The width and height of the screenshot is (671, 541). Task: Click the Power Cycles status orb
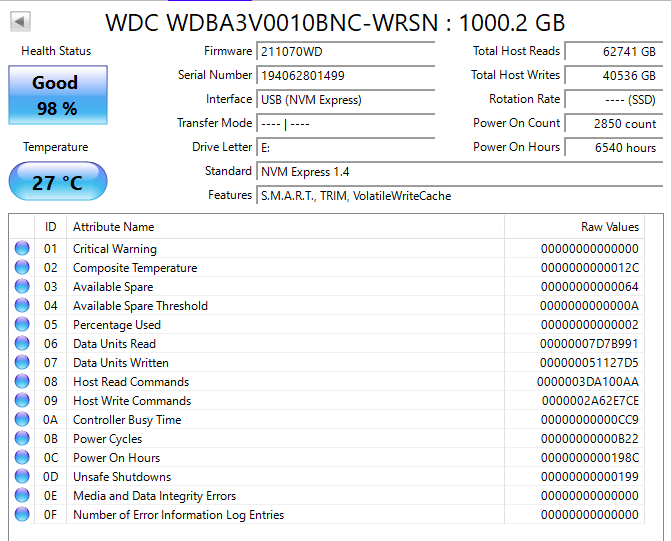[x=22, y=438]
